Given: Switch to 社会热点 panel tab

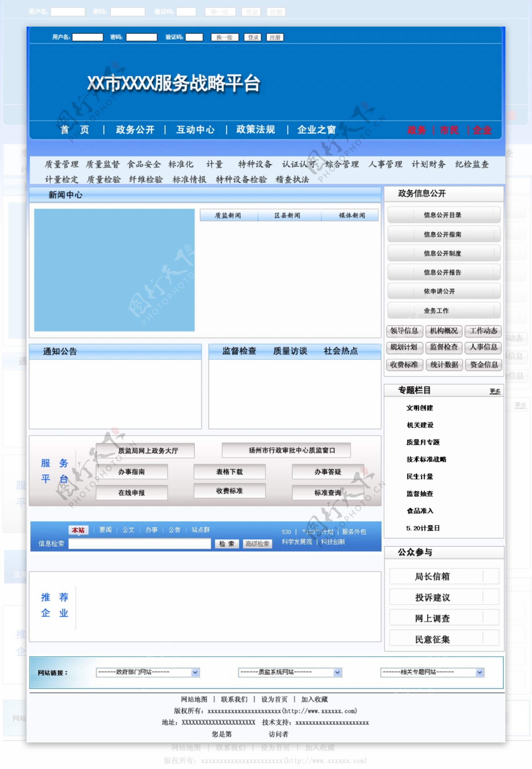Looking at the screenshot, I should pyautogui.click(x=341, y=351).
